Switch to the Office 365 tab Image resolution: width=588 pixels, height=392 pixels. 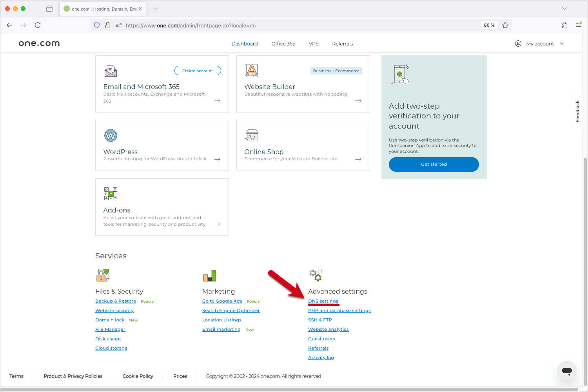click(x=283, y=44)
